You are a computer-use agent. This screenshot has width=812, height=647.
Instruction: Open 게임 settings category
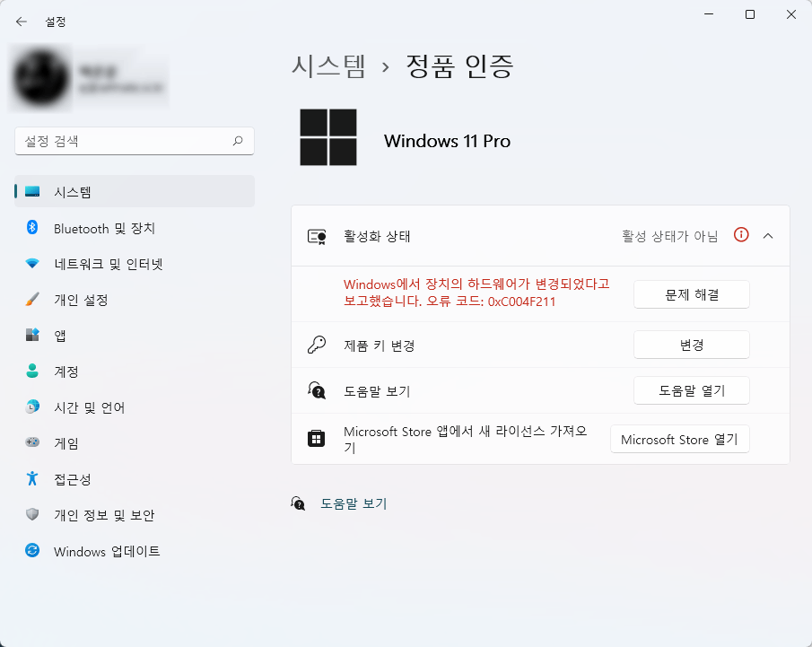point(135,443)
